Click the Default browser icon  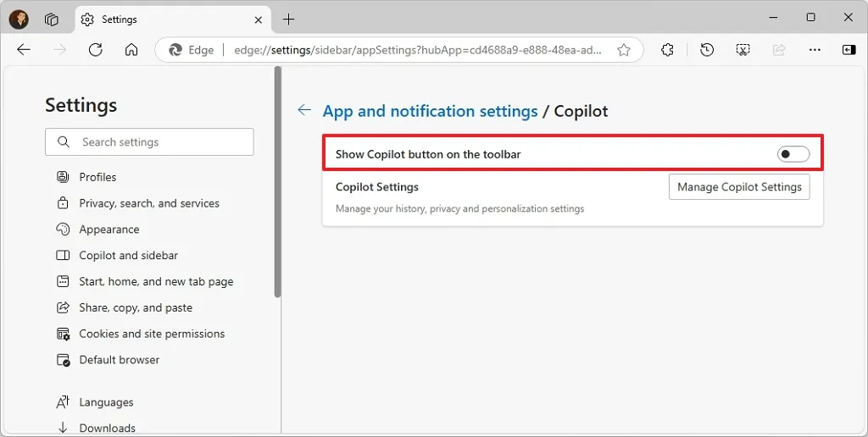[63, 360]
